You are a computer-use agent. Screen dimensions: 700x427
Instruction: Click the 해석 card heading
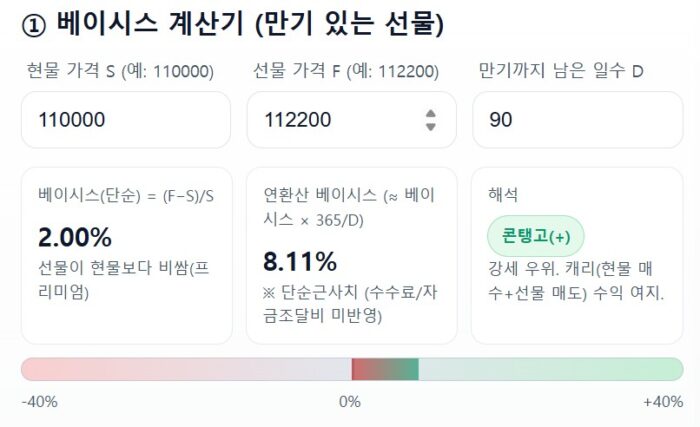pyautogui.click(x=501, y=194)
